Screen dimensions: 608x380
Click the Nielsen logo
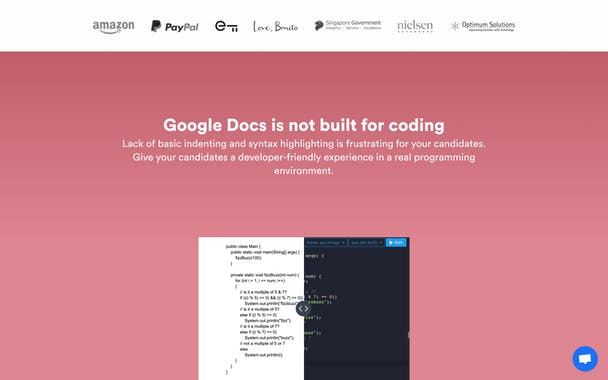[415, 26]
